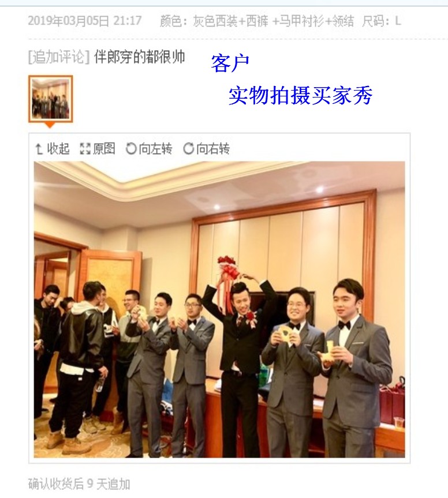Click the [追加评论] label
The width and height of the screenshot is (448, 498).
pyautogui.click(x=59, y=57)
